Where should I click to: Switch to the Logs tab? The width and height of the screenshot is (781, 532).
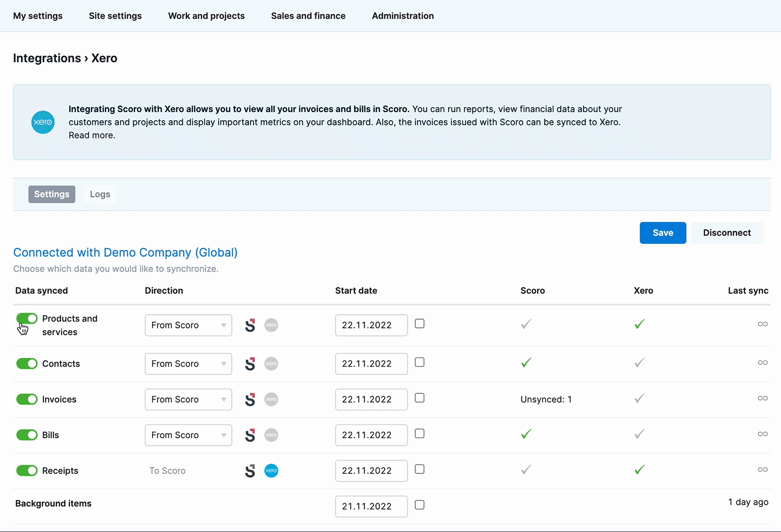click(100, 194)
